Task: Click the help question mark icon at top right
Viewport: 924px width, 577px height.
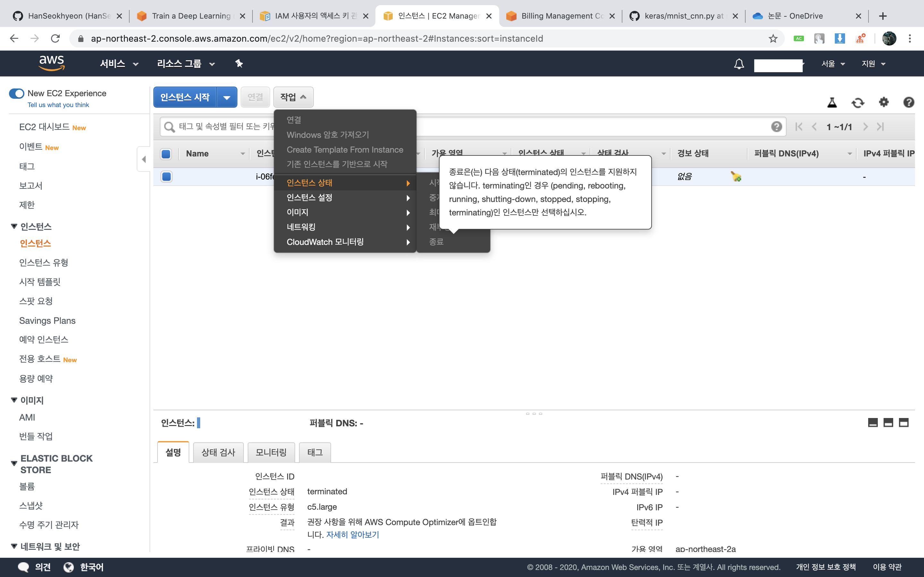Action: tap(908, 102)
